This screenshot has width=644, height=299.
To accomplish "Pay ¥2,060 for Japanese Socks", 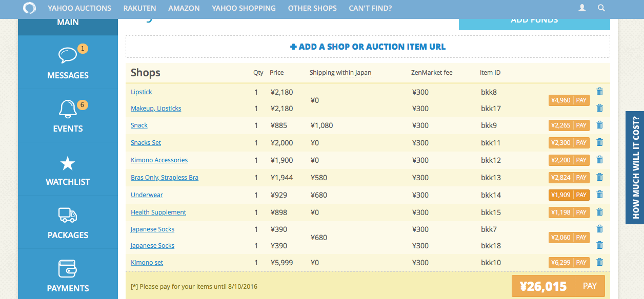I will tap(569, 238).
